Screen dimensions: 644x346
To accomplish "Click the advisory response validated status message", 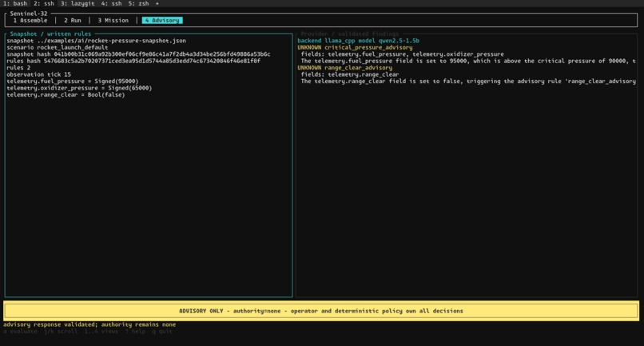I will 89,324.
